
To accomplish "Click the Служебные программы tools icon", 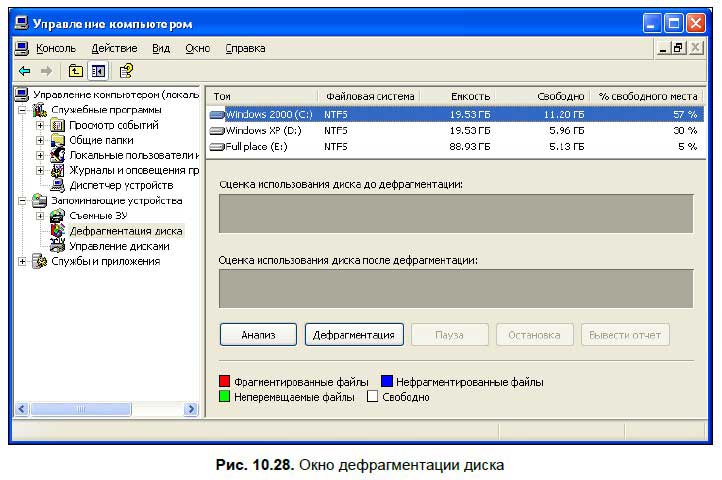I will click(40, 110).
